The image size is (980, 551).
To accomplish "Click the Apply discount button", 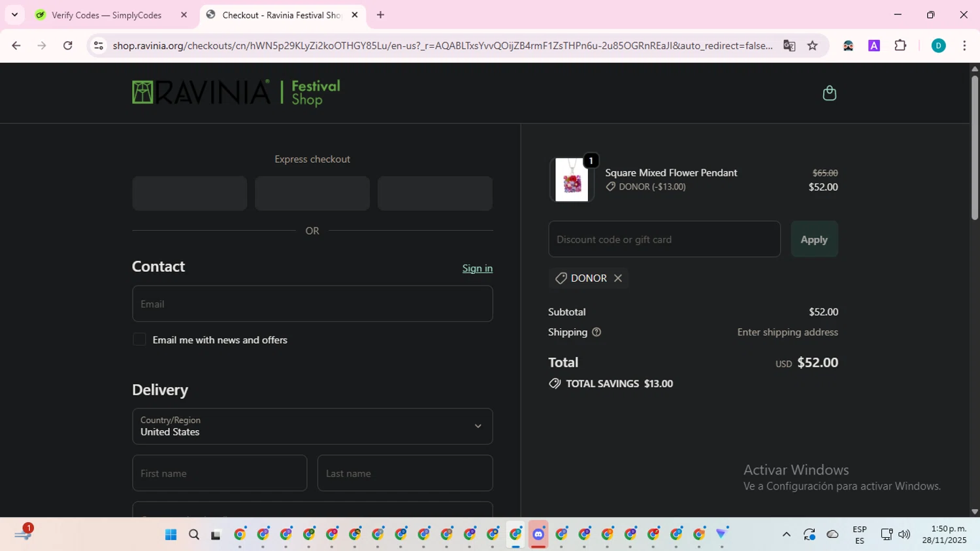I will coord(814,239).
